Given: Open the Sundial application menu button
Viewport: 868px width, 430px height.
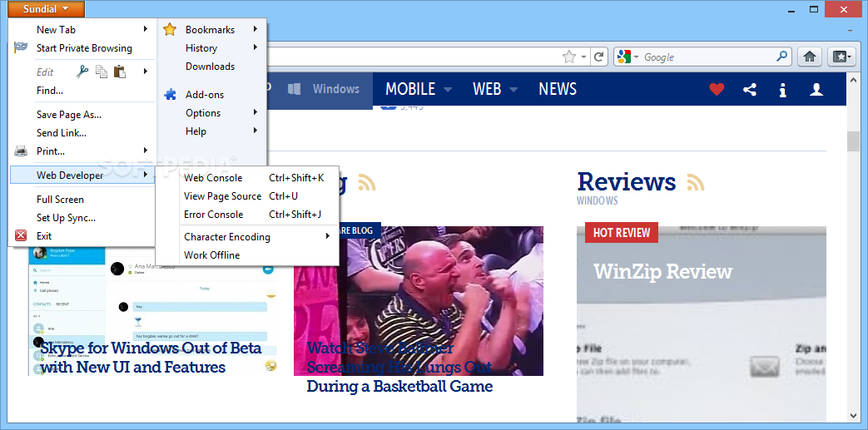Looking at the screenshot, I should pos(47,9).
